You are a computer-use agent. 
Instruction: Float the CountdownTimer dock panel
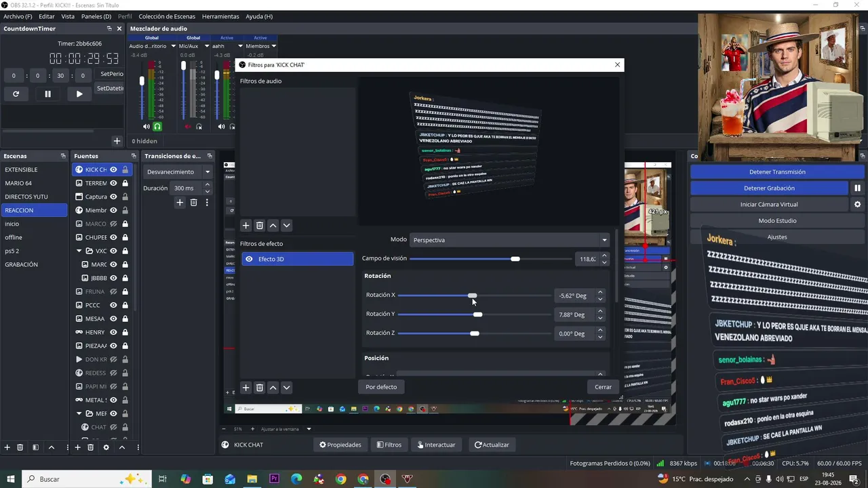[109, 28]
